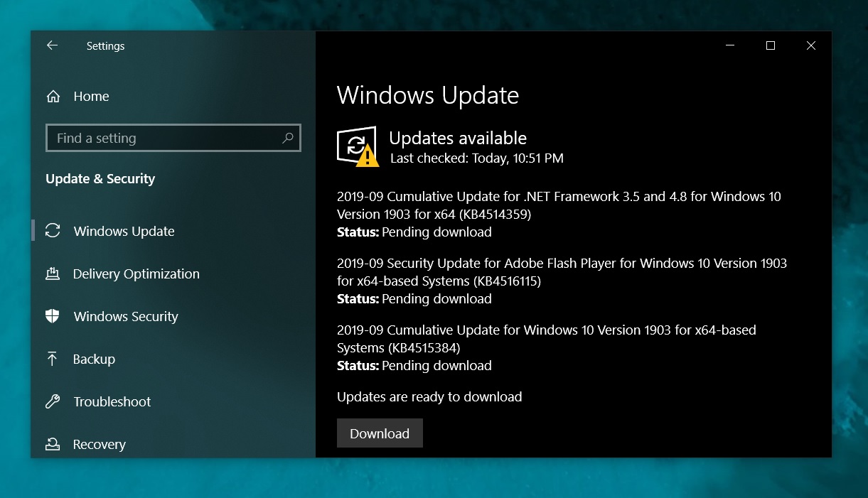Click Status: Pending download under KB4514359
Image resolution: width=868 pixels, height=498 pixels.
[414, 232]
